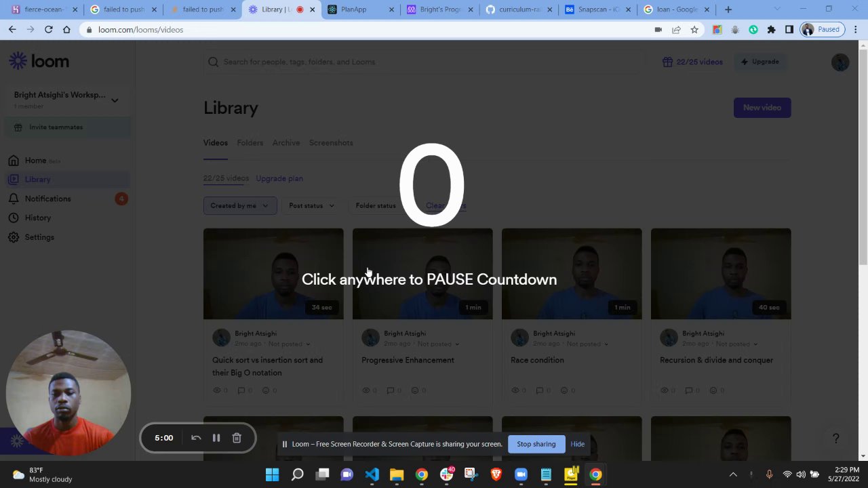Switch to Videos tab
The image size is (868, 488).
[x=216, y=143]
